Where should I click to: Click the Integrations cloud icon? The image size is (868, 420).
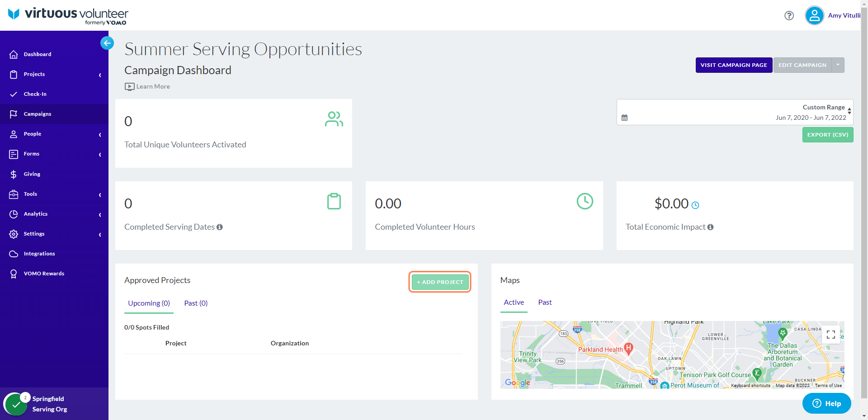click(14, 254)
